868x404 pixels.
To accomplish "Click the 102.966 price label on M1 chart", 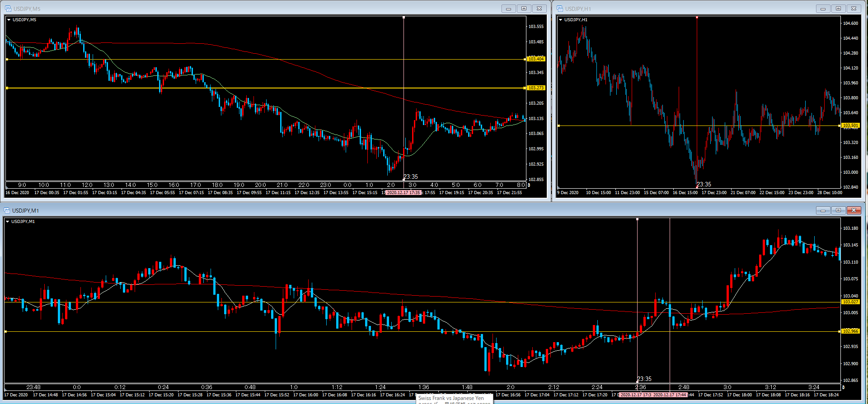I will click(850, 331).
